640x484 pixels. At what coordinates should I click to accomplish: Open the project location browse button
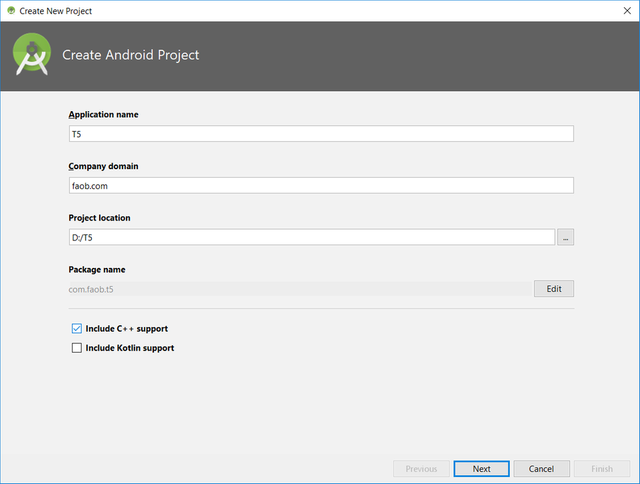pos(566,237)
